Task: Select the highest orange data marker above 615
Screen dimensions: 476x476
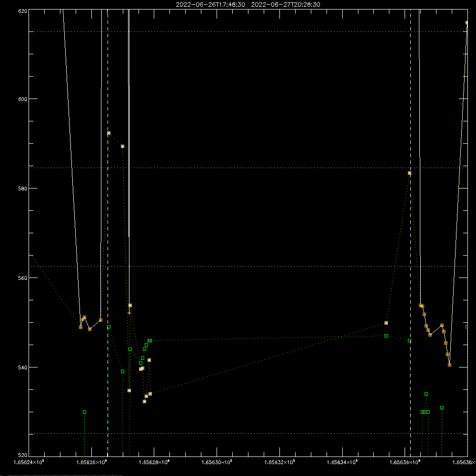Action: pyautogui.click(x=467, y=23)
